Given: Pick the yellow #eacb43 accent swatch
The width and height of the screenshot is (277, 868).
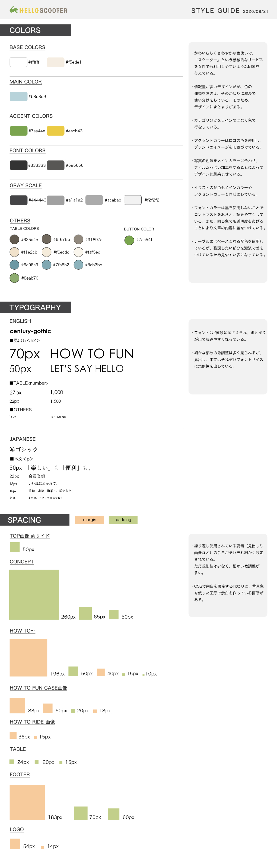Looking at the screenshot, I should pos(55,131).
